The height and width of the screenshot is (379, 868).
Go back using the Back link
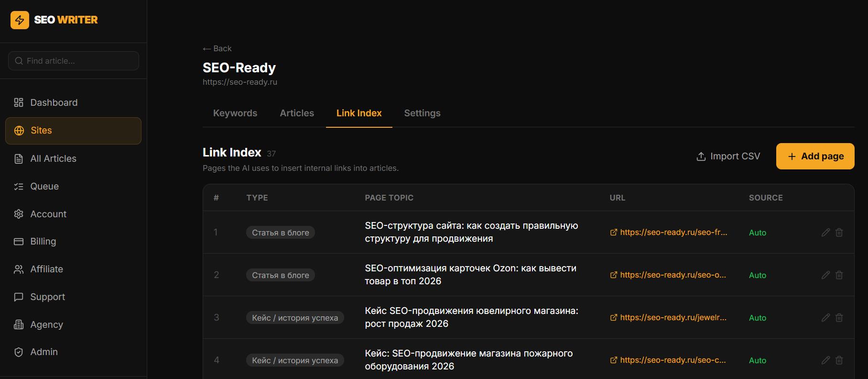click(x=217, y=49)
